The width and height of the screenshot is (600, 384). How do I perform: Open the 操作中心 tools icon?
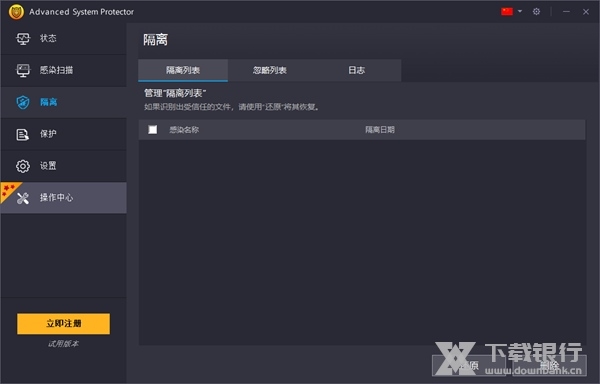[x=23, y=198]
